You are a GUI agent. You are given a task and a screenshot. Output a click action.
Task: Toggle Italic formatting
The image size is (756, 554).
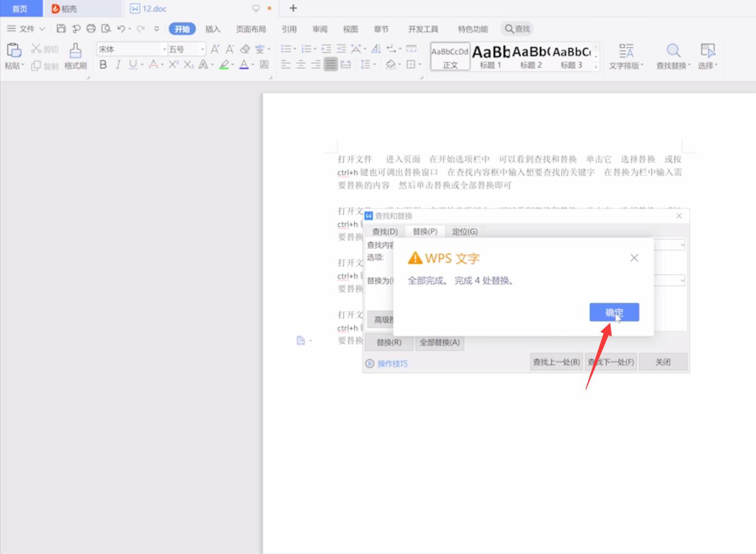(x=118, y=64)
